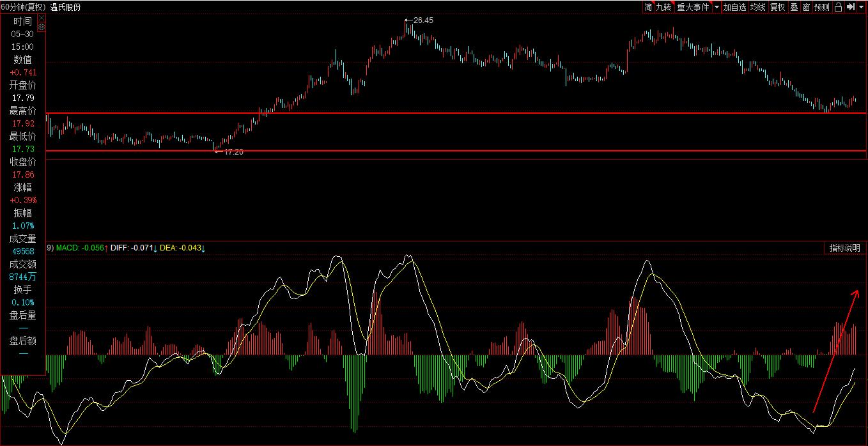
Task: Click the 最低价 value 17.73
Action: (22, 149)
